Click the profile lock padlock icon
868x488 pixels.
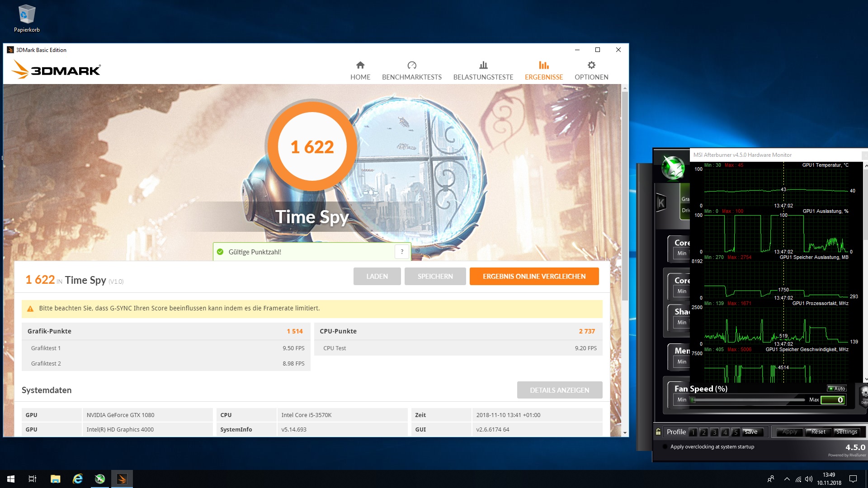point(658,432)
